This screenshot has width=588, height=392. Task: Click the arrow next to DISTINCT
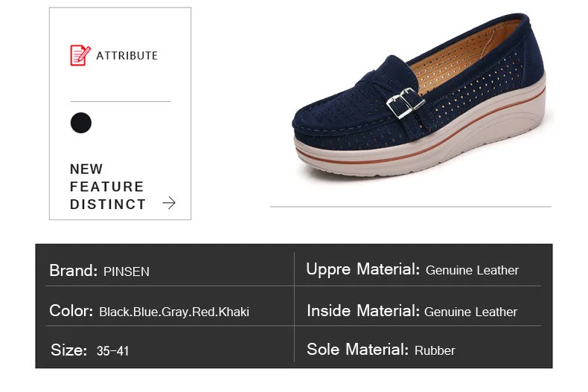[x=169, y=203]
